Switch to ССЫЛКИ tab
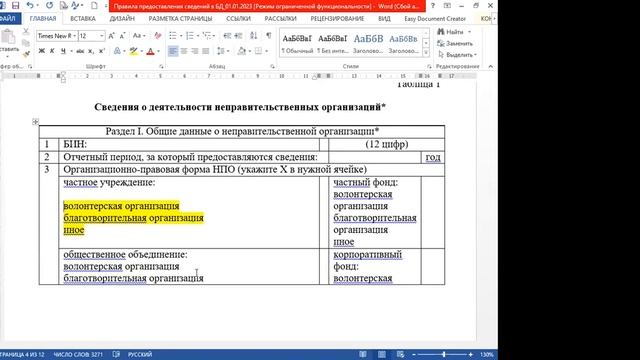The image size is (640, 360). click(238, 19)
